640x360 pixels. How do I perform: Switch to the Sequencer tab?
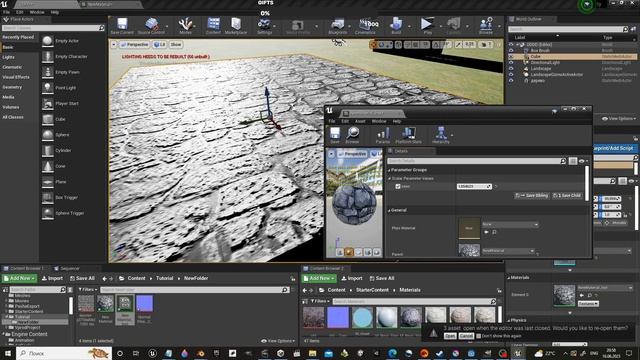[70, 269]
